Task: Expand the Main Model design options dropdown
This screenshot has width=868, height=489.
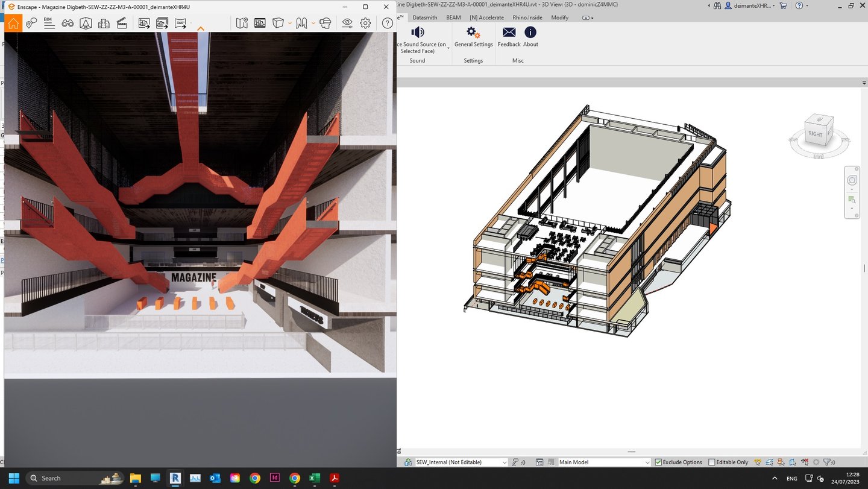Action: tap(647, 462)
